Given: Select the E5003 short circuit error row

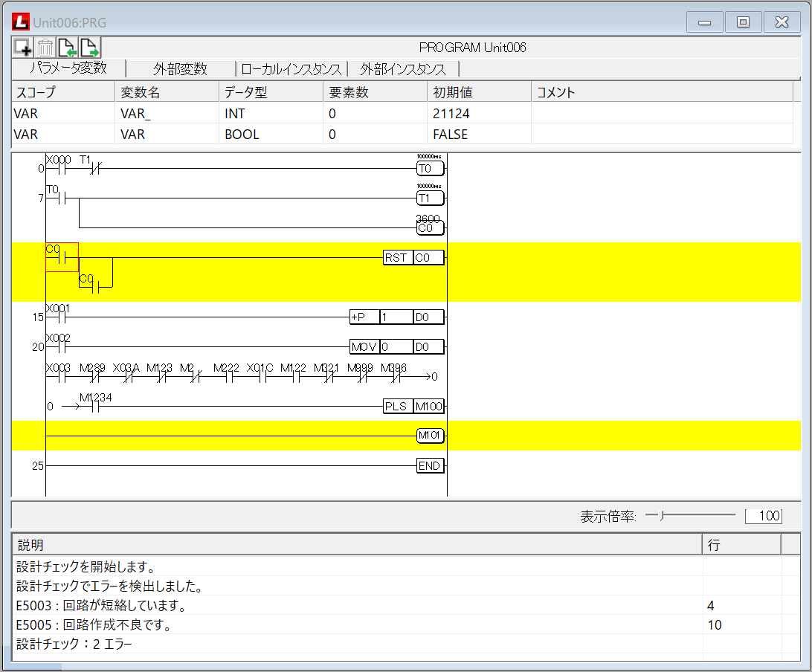Looking at the screenshot, I should 357,606.
